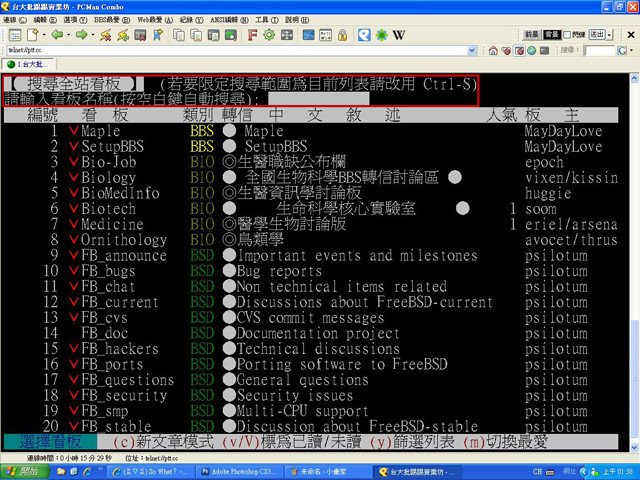
Task: Click the Google search icon
Action: click(x=622, y=51)
